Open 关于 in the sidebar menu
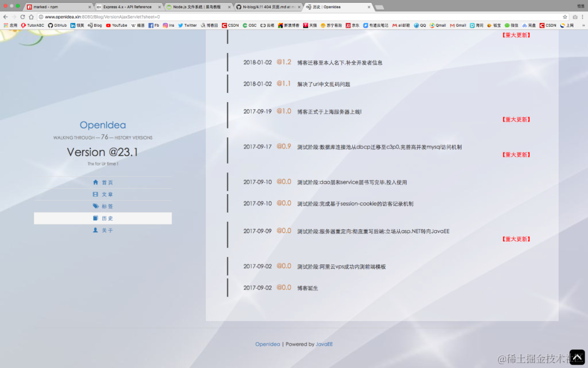 pos(103,230)
